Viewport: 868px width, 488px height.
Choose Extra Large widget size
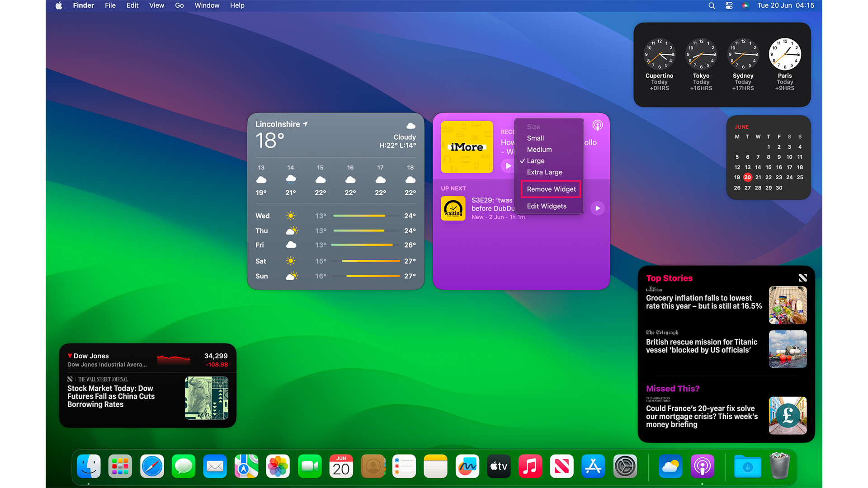click(544, 172)
